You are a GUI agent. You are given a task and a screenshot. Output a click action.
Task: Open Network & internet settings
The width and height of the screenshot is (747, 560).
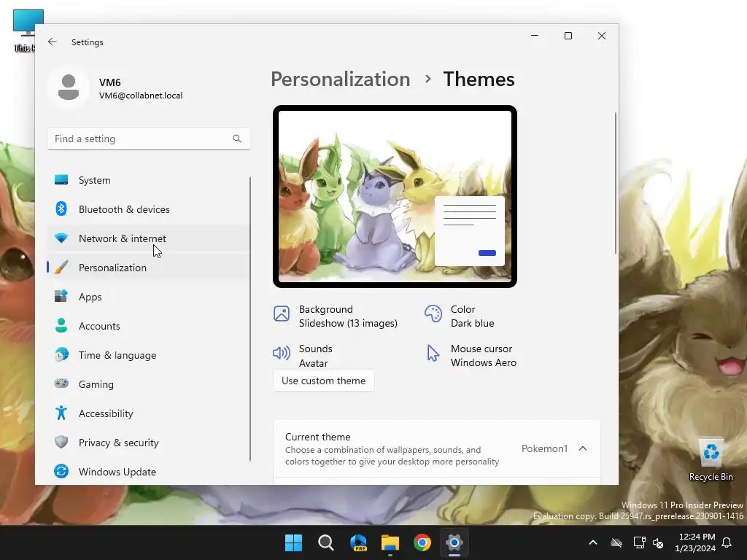click(148, 238)
